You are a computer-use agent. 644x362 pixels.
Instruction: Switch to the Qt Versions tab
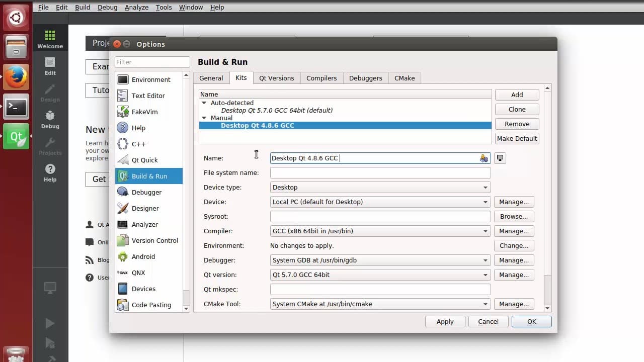coord(277,78)
